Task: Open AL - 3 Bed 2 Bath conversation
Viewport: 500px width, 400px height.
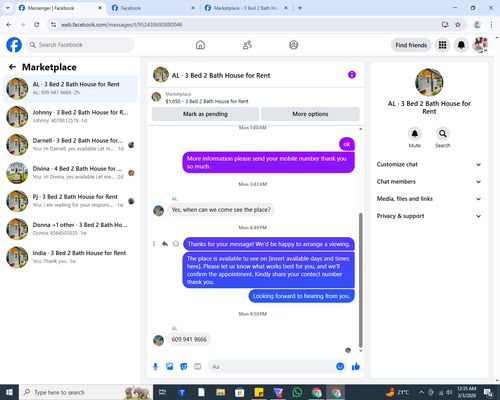Action: [70, 88]
